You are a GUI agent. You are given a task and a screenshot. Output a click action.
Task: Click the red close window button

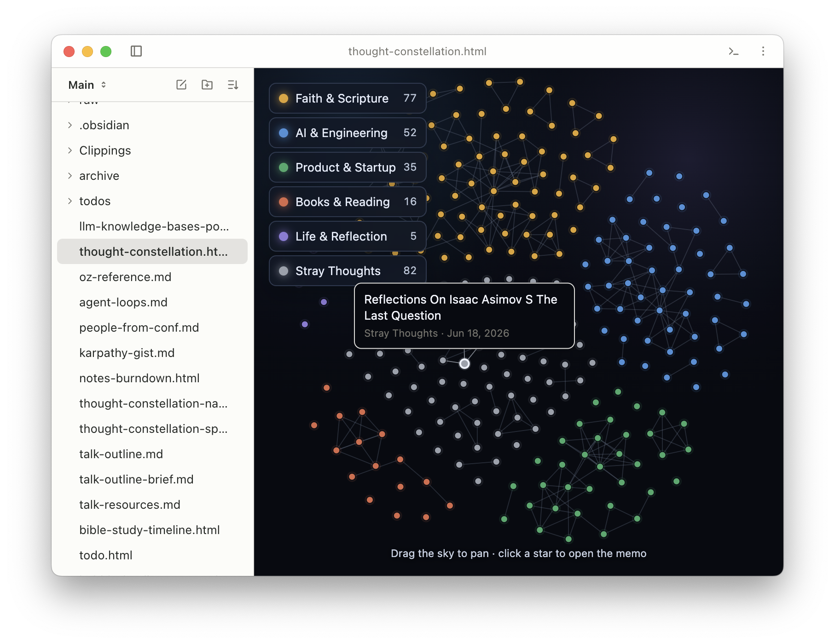(69, 51)
